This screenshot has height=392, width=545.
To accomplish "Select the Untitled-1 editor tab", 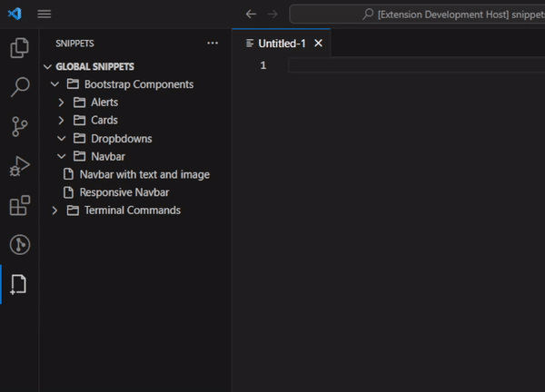I will pos(282,43).
